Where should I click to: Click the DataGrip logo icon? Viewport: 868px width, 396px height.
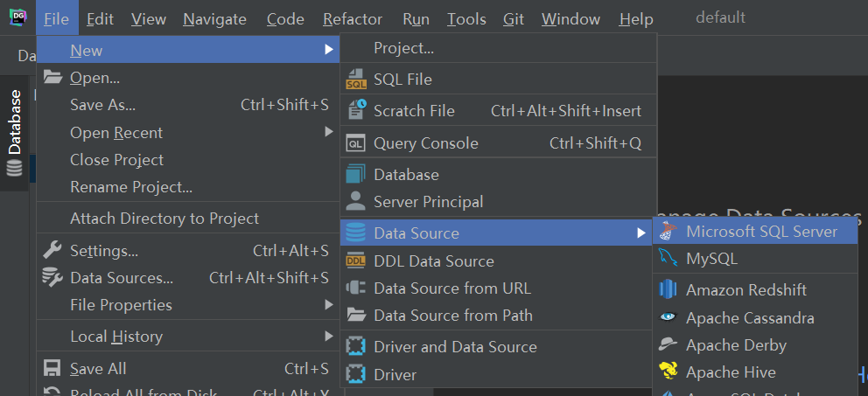point(17,17)
